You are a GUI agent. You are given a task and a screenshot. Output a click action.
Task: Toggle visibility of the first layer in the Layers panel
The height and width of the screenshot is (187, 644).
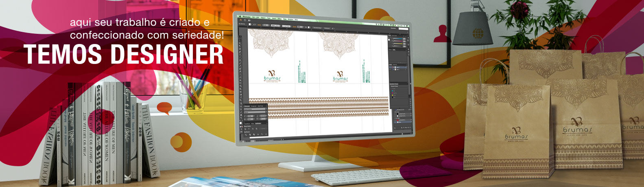point(390,67)
